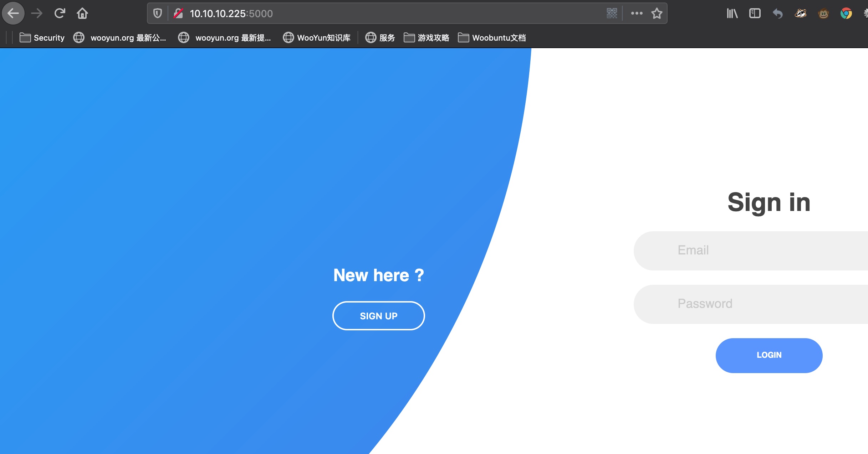Click the undo arrow extension icon
This screenshot has width=868, height=454.
tap(777, 14)
